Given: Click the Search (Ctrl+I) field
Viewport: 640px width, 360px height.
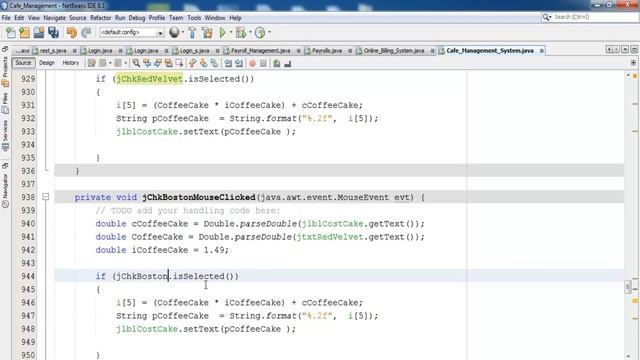Looking at the screenshot, I should pyautogui.click(x=589, y=17).
